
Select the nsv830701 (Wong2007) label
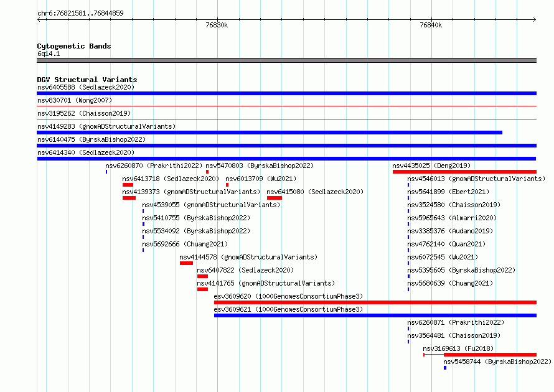75,100
